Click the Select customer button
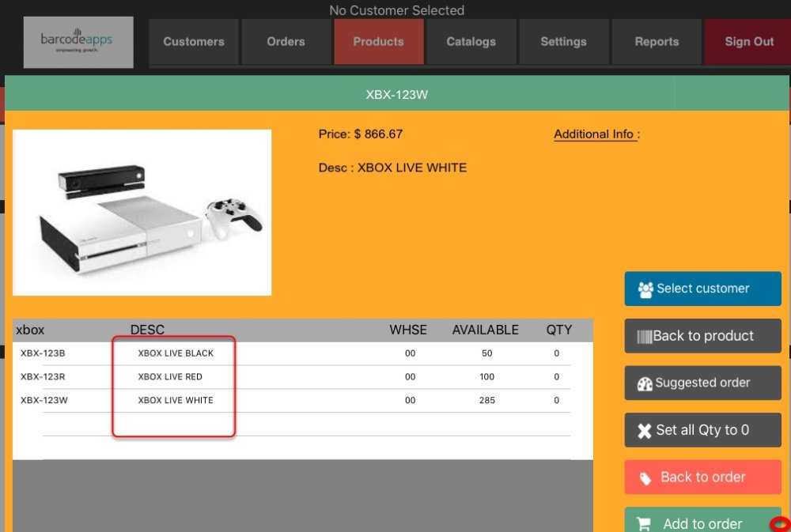The image size is (791, 532). point(702,289)
